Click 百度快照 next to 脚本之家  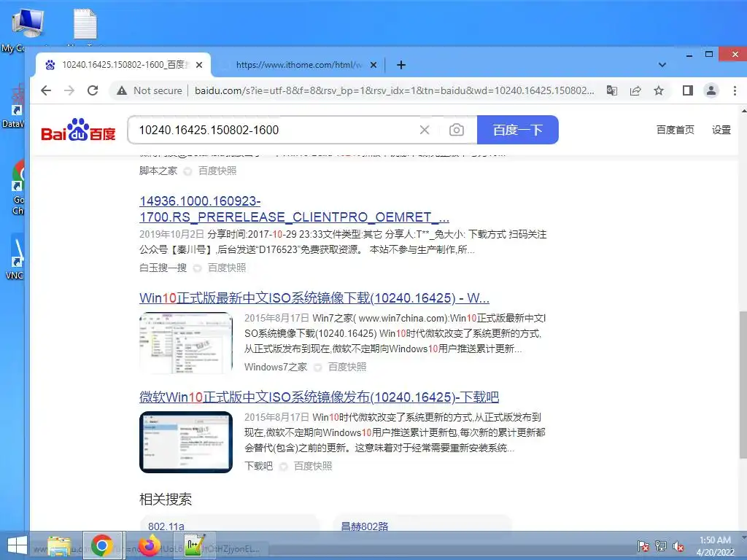(x=217, y=171)
